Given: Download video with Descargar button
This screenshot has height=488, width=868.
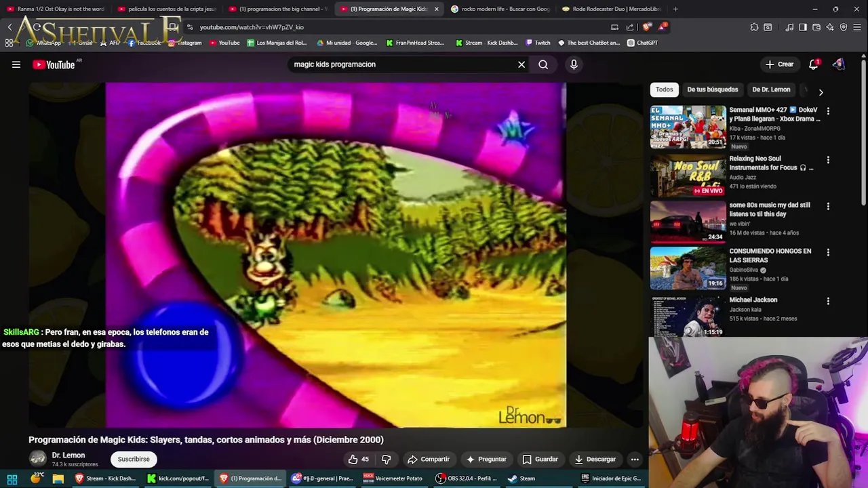Looking at the screenshot, I should [595, 460].
